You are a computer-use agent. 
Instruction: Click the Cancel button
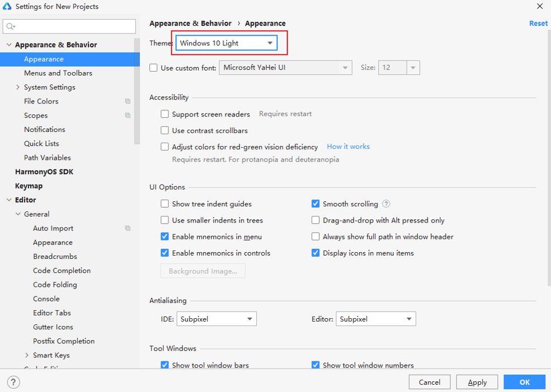click(430, 382)
